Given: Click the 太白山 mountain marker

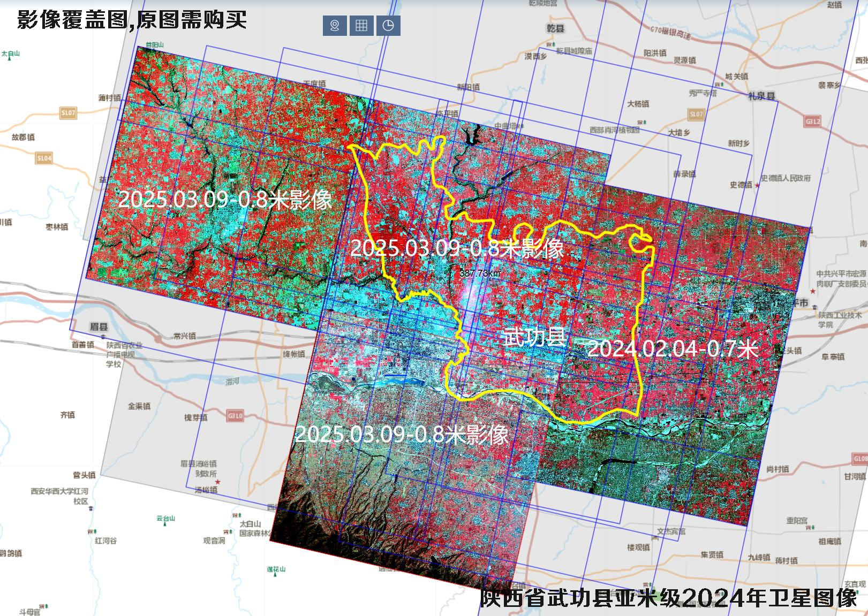Looking at the screenshot, I should pos(10,54).
